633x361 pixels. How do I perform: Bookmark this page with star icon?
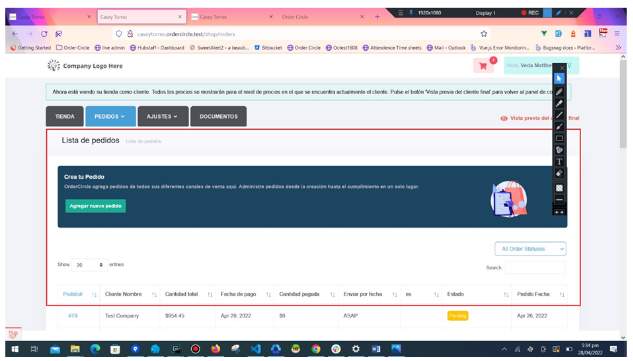tap(484, 34)
